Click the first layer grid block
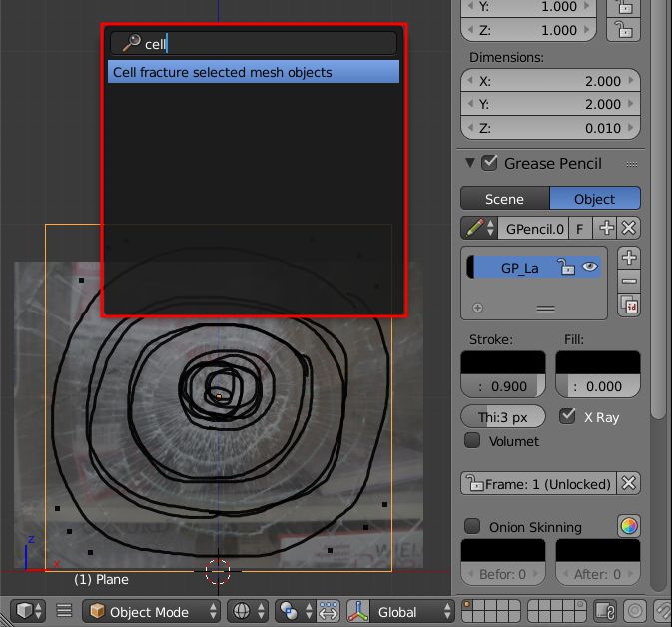 click(491, 611)
